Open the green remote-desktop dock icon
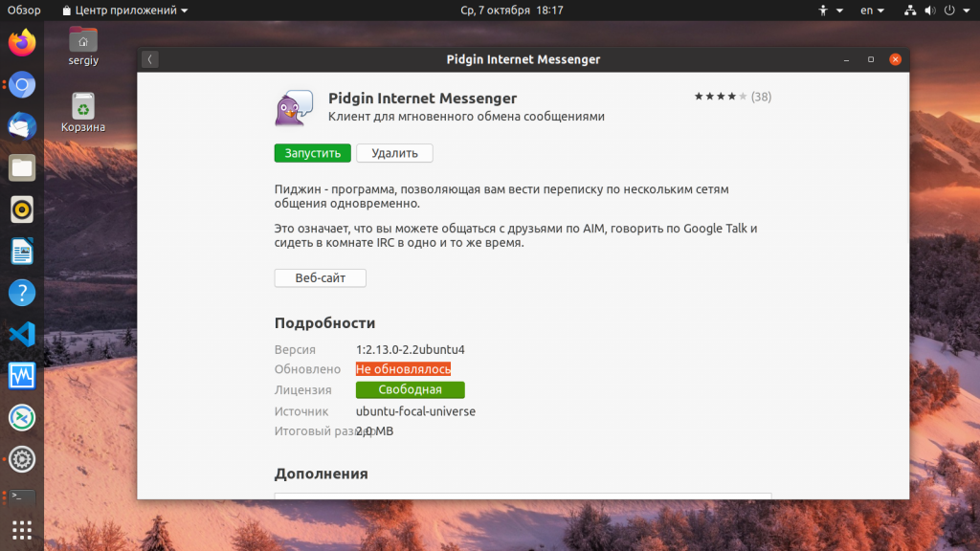This screenshot has height=551, width=980. point(22,418)
